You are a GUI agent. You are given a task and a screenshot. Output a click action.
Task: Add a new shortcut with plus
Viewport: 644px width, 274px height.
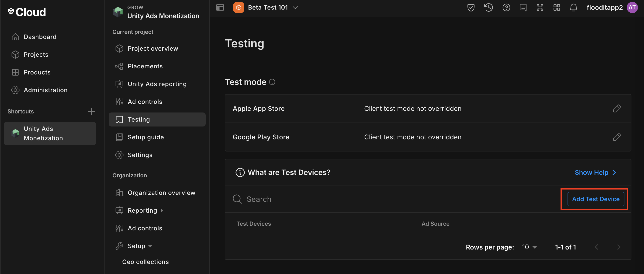pyautogui.click(x=91, y=111)
